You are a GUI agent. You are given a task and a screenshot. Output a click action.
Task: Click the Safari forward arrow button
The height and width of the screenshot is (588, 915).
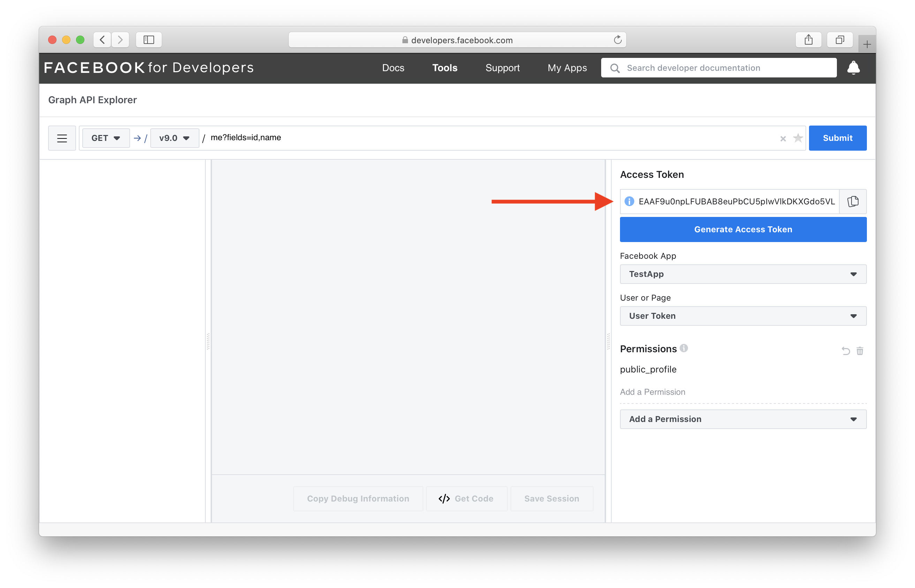coord(120,40)
